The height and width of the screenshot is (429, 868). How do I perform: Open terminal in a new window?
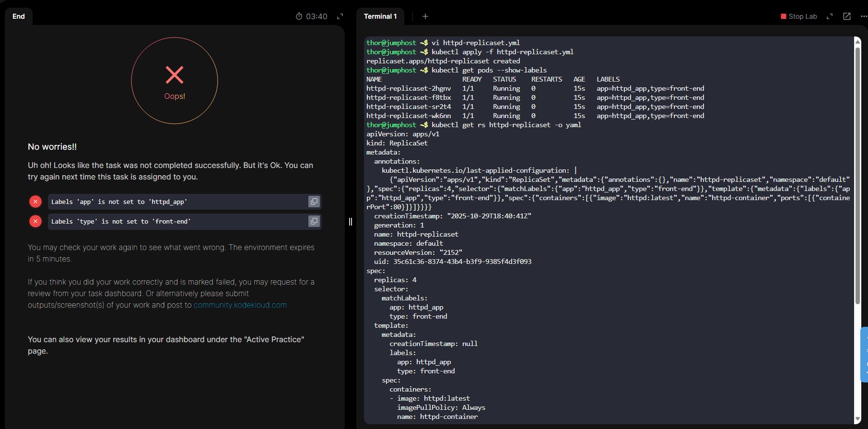(x=847, y=16)
